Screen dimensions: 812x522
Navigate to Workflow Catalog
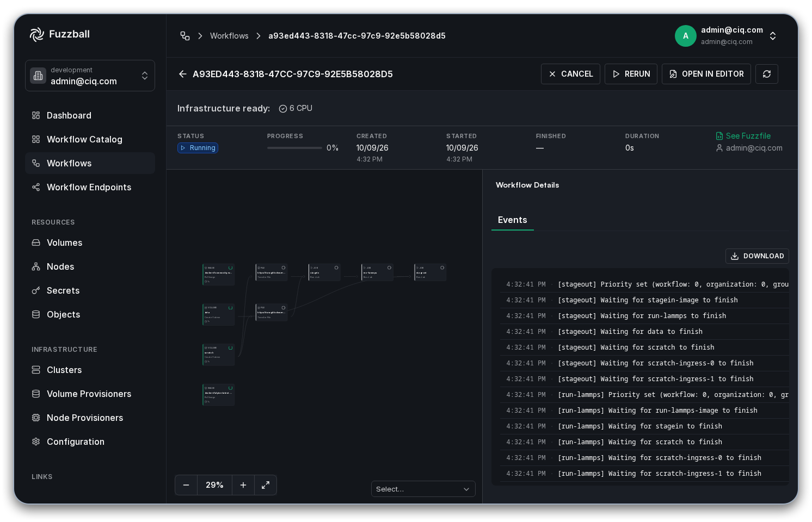[x=90, y=139]
